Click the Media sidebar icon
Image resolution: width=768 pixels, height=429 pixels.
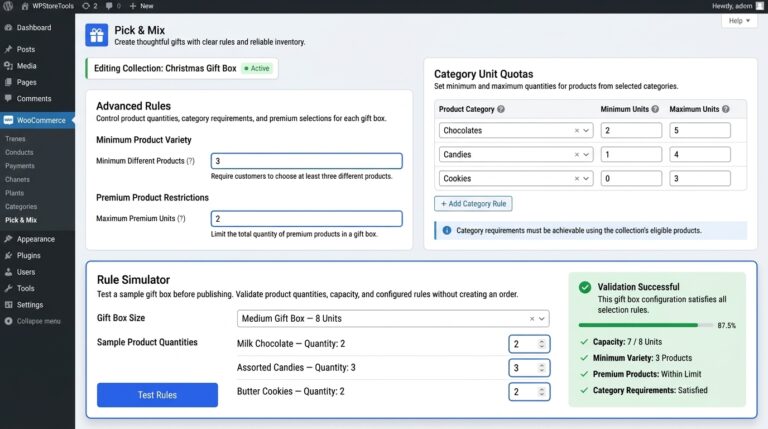click(8, 66)
